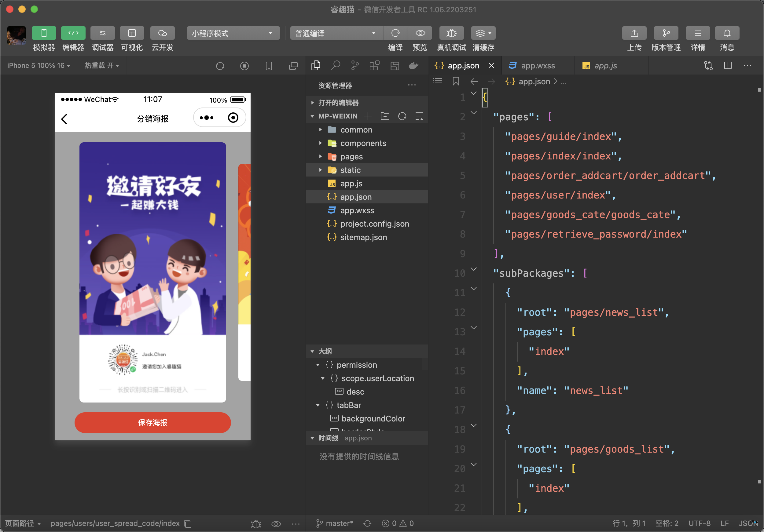Close the app.json tab
The image size is (764, 532).
coord(491,65)
